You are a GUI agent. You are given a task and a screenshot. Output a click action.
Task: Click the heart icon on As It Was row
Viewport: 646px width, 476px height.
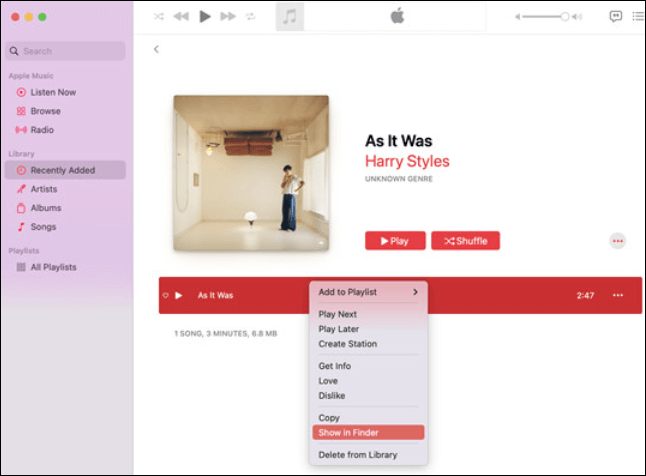pyautogui.click(x=165, y=295)
